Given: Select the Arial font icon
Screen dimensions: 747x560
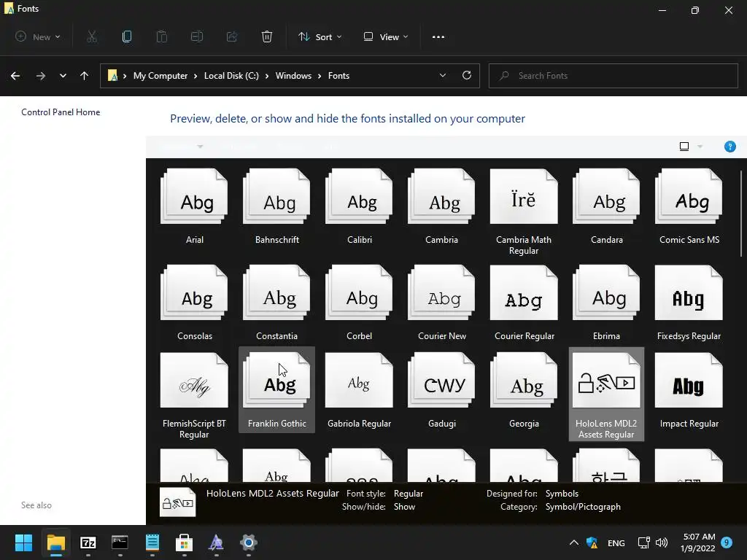Looking at the screenshot, I should coord(194,197).
